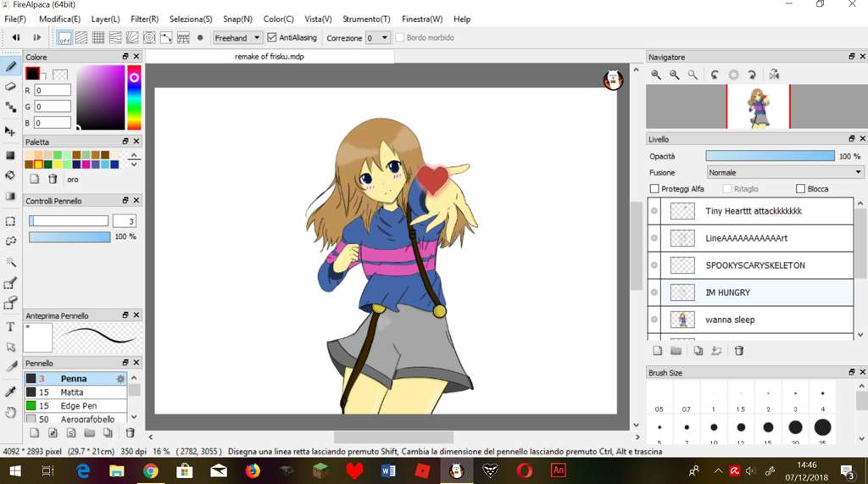
Task: Open the Layer(L) menu
Action: [x=105, y=19]
